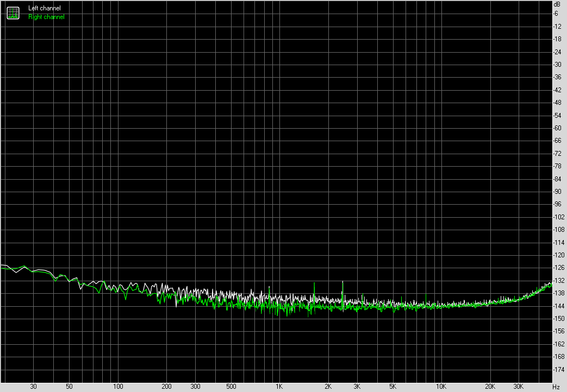Click the Hz unit label on the frequency axis

pos(556,387)
